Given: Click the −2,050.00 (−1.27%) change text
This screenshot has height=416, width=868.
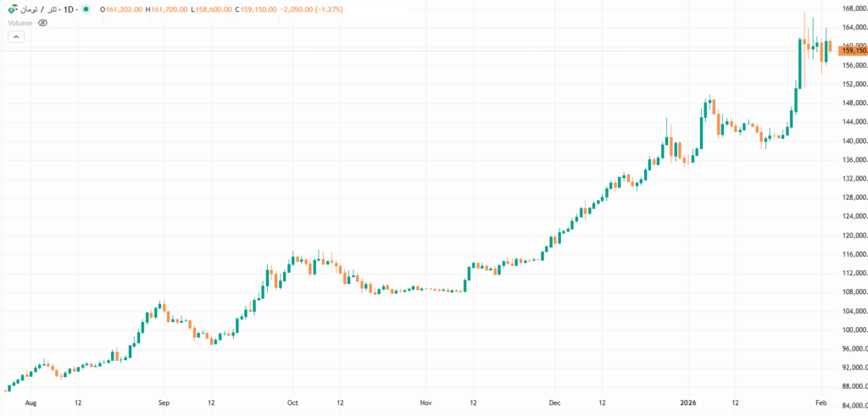Looking at the screenshot, I should (310, 10).
